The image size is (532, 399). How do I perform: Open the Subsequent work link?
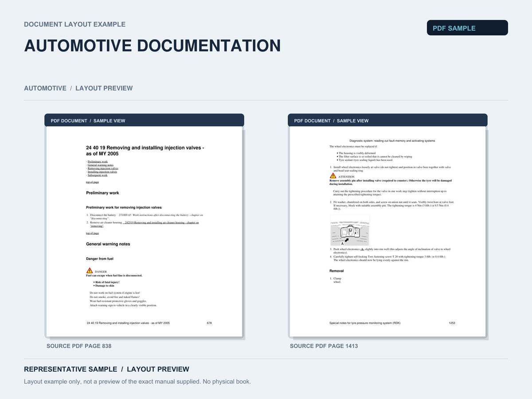98,175
